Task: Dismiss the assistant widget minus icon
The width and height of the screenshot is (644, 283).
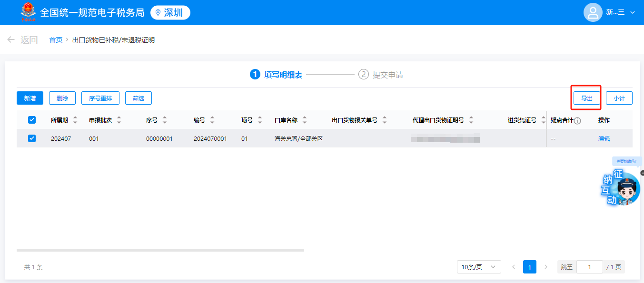Action: [x=642, y=173]
